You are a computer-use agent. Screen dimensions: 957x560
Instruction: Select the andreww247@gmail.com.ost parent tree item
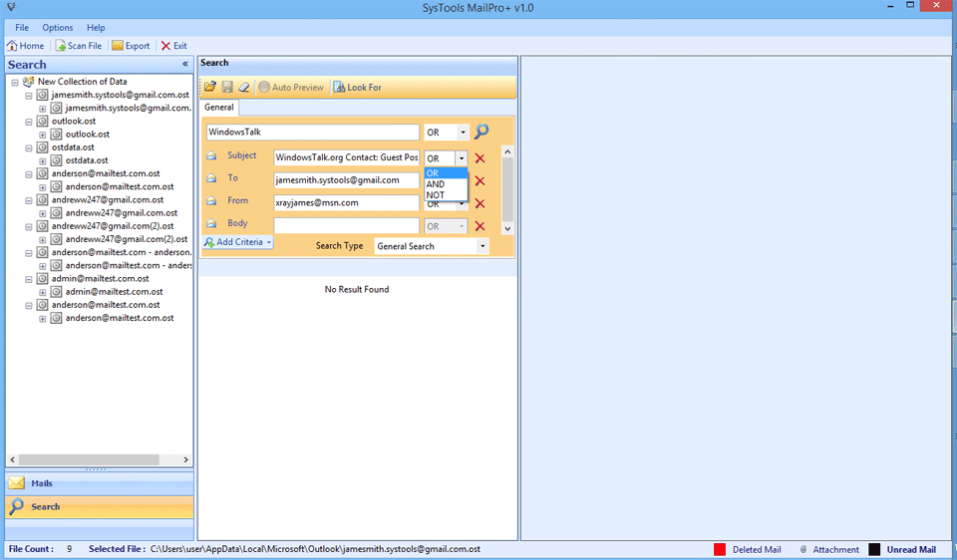pyautogui.click(x=108, y=199)
